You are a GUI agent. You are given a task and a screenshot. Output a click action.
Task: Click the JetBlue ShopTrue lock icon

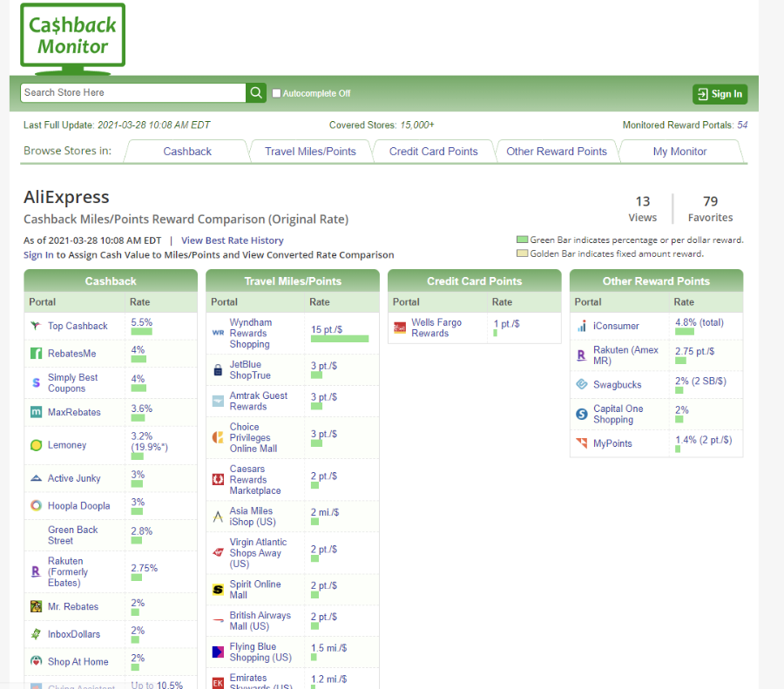coord(218,370)
